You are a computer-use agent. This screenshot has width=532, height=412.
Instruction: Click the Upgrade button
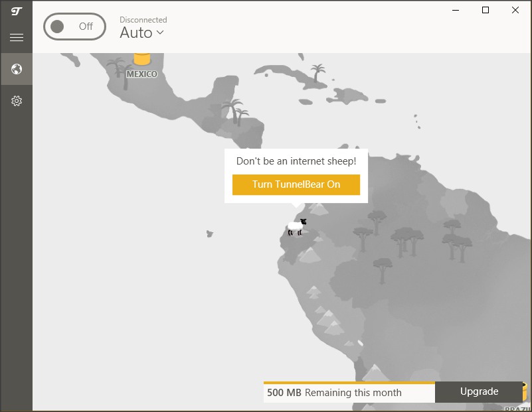479,392
